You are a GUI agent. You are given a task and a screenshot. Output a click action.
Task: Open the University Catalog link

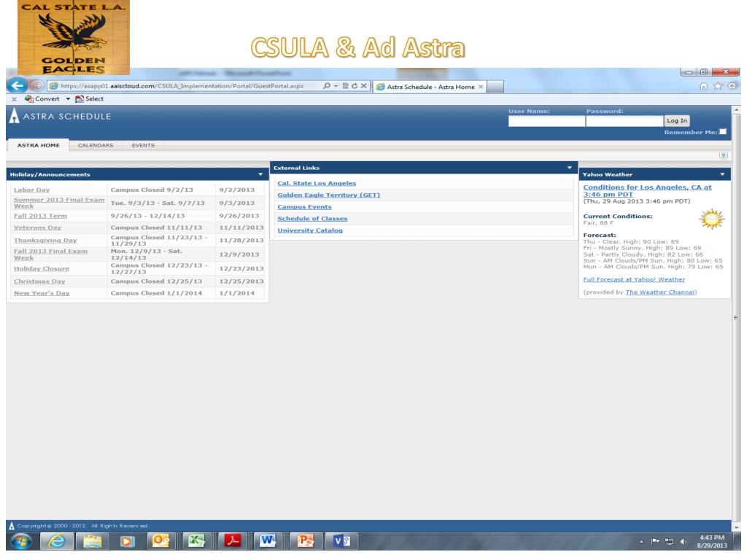310,230
